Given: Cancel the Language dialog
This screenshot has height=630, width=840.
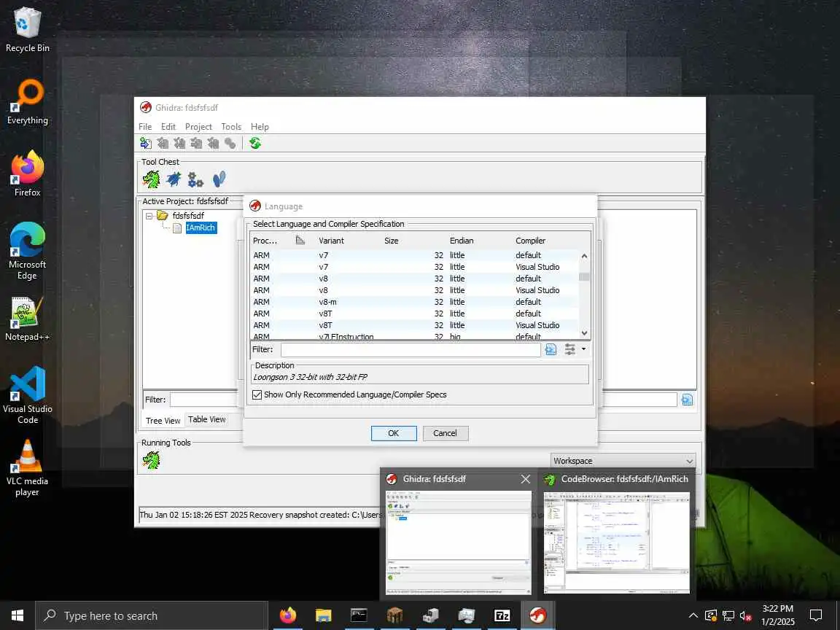Looking at the screenshot, I should (446, 433).
